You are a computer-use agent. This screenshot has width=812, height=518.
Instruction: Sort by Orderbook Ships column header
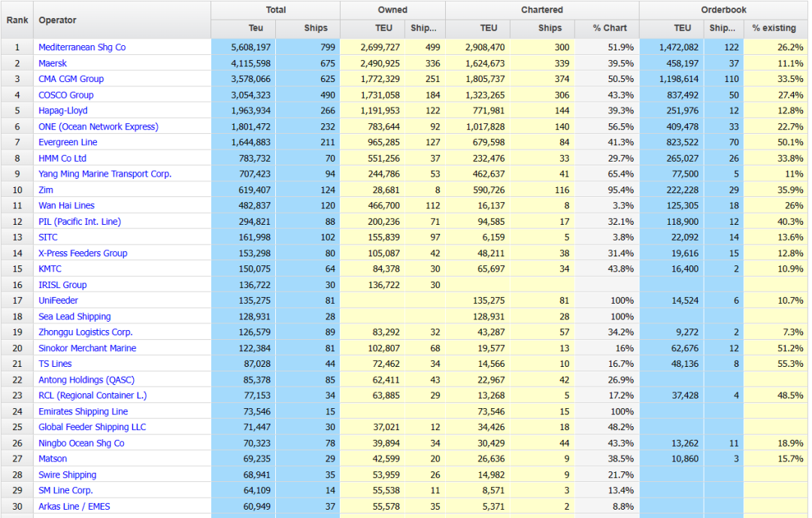tap(724, 28)
